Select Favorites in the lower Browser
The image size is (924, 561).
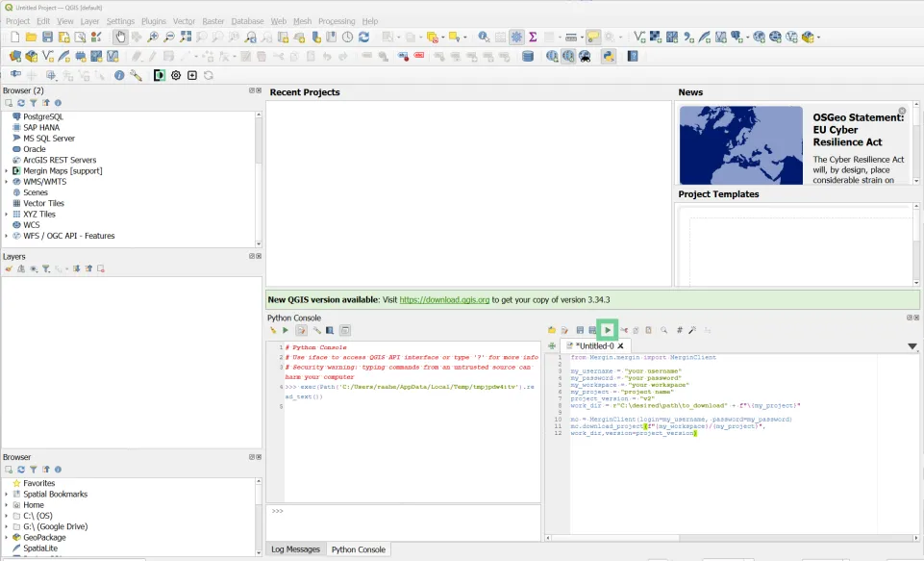(x=38, y=483)
